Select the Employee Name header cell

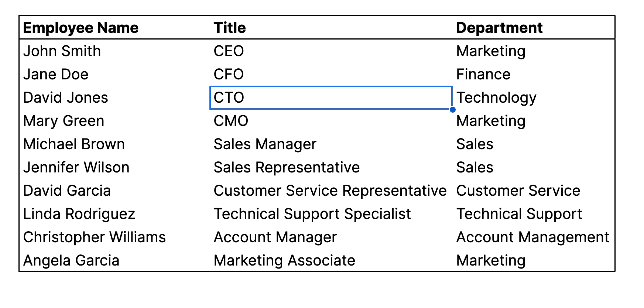(x=115, y=28)
